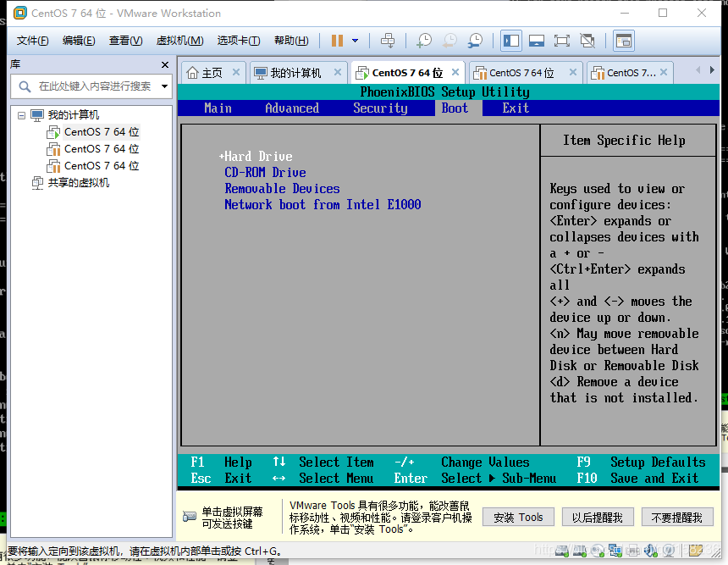Close the 我的计算机 tab
The height and width of the screenshot is (565, 728).
point(338,72)
